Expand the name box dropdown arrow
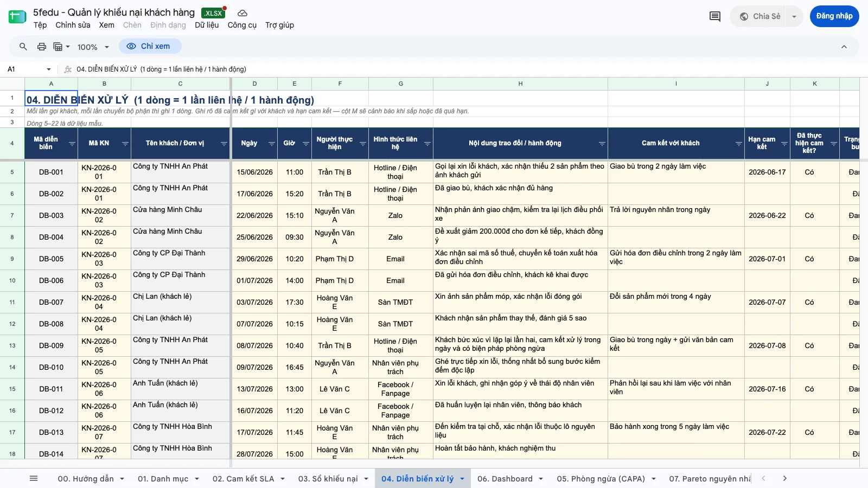 click(49, 69)
